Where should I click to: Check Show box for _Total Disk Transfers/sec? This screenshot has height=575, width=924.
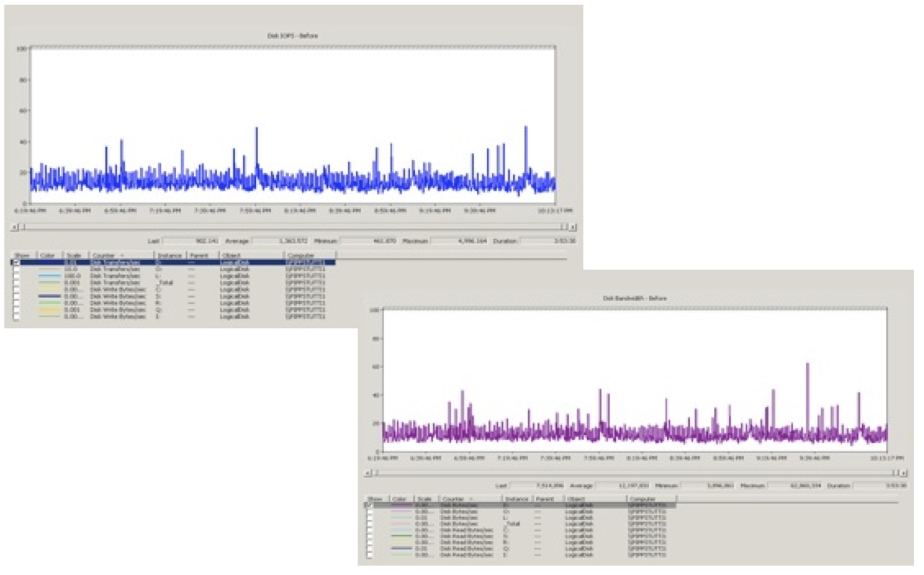(17, 281)
